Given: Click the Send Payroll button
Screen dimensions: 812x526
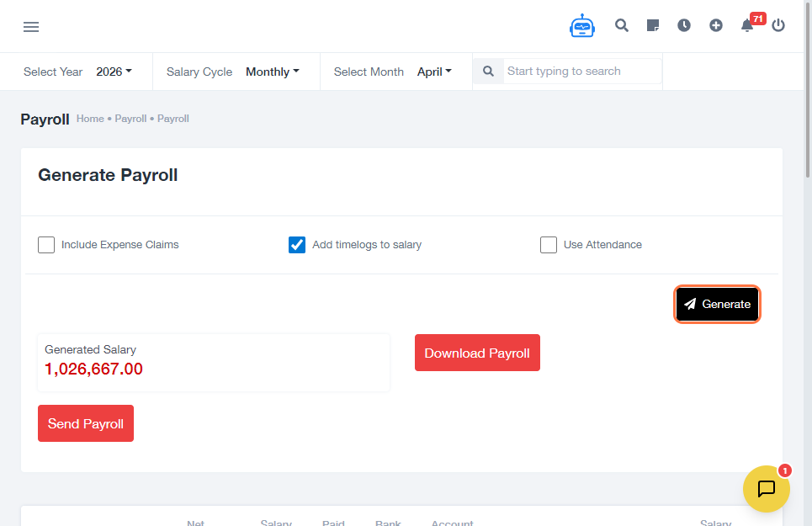Looking at the screenshot, I should tap(86, 424).
